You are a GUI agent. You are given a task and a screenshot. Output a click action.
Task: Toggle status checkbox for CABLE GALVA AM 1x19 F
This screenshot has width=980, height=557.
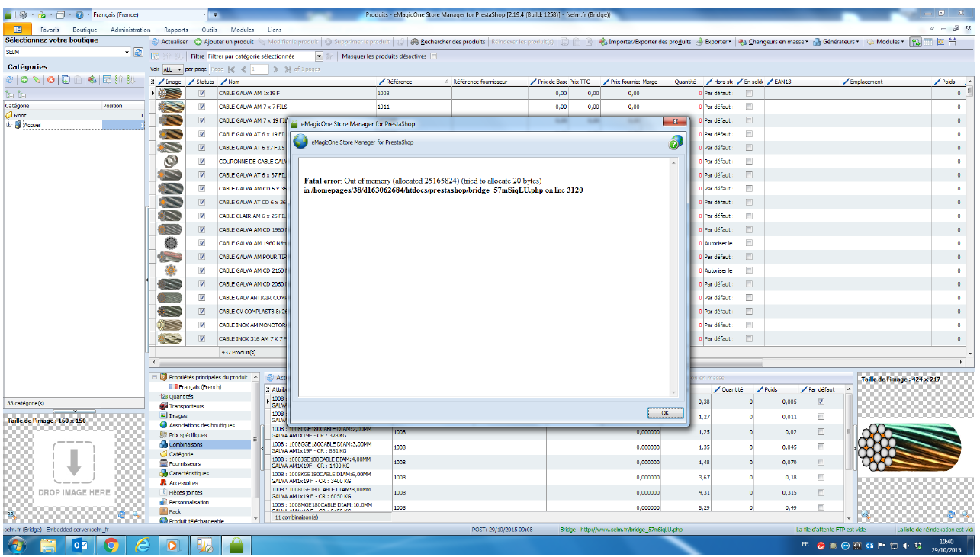click(201, 93)
